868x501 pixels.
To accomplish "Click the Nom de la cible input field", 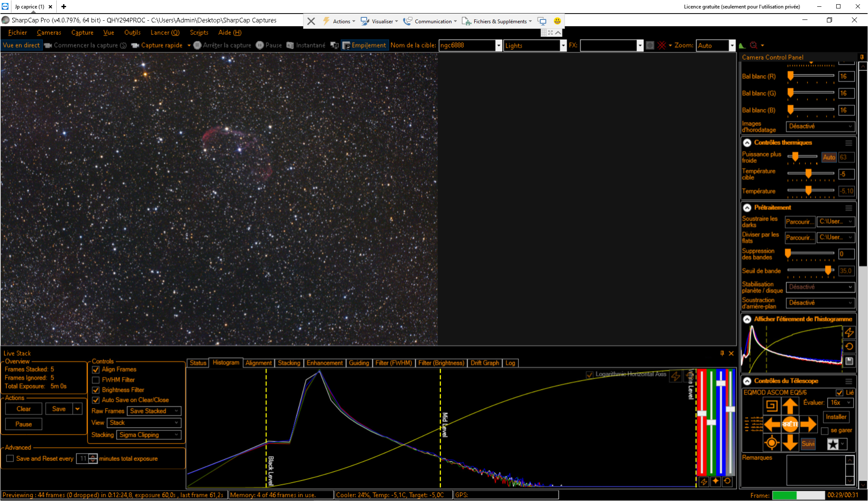I will (x=467, y=45).
